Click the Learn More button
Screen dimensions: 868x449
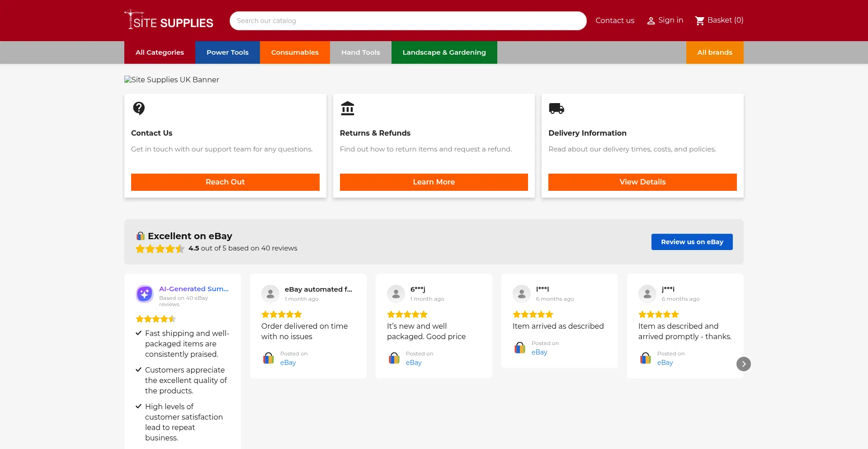(434, 182)
